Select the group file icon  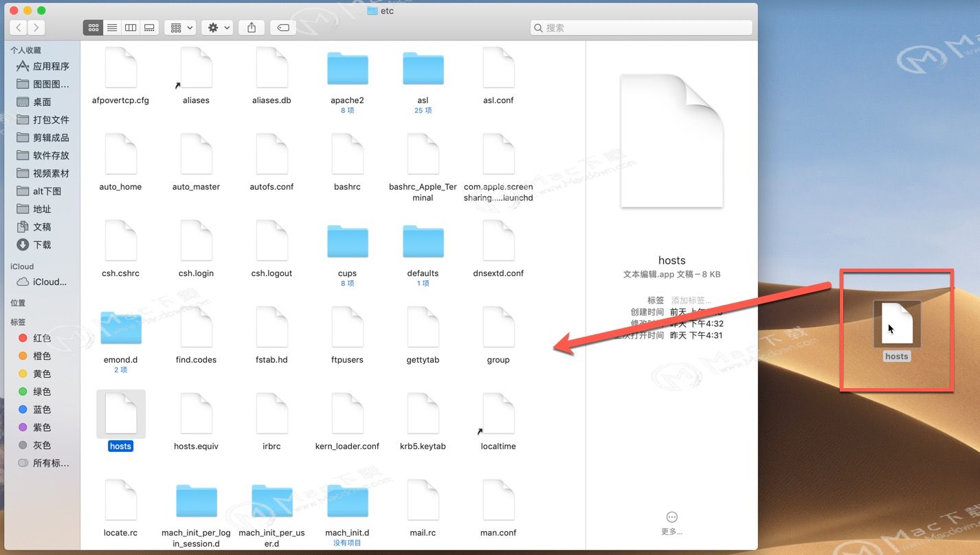tap(498, 328)
